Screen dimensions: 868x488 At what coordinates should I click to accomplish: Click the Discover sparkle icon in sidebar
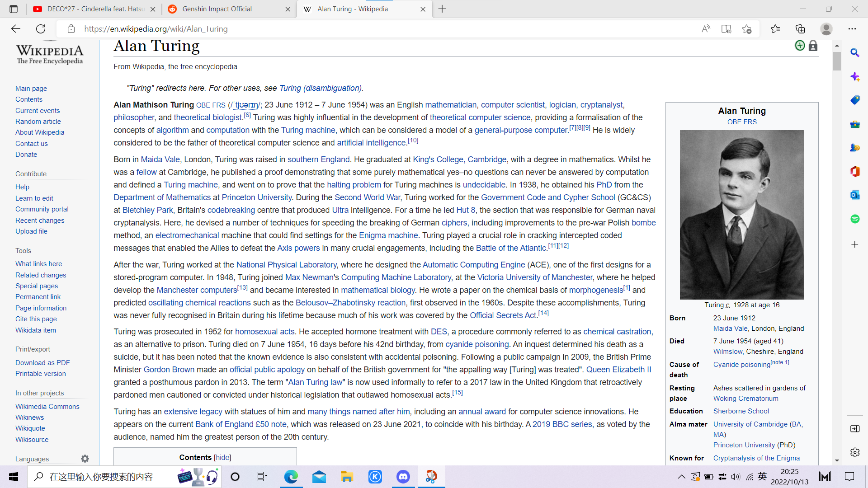point(854,76)
